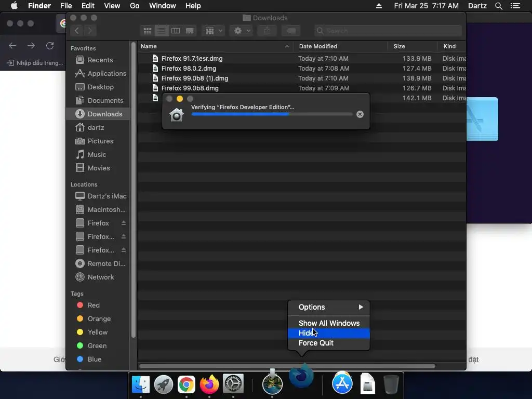Screen dimensions: 532x399
Task: Open App Store from Dock
Action: 342,384
